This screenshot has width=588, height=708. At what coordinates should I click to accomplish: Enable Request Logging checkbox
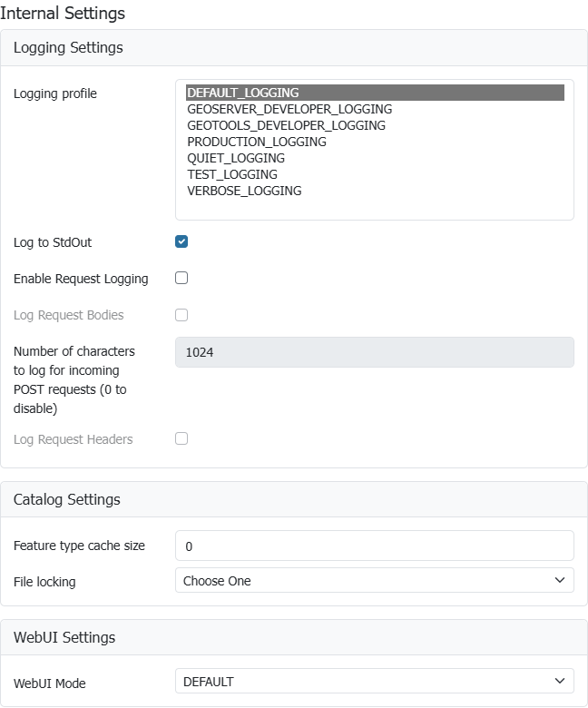coord(181,278)
